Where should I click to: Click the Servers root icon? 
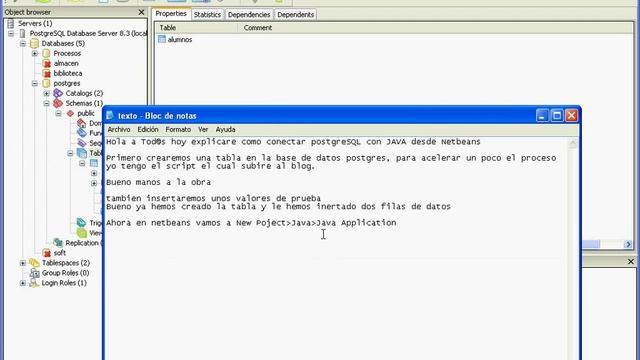(11, 23)
